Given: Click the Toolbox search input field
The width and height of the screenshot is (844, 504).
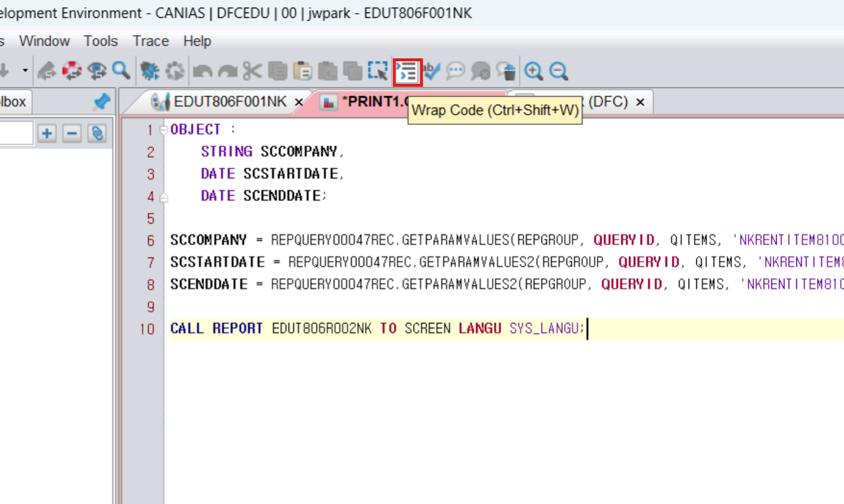Looking at the screenshot, I should click(16, 133).
